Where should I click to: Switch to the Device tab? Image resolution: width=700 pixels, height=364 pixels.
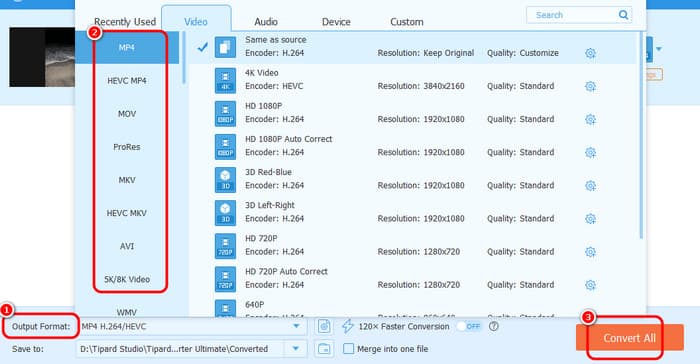[336, 21]
